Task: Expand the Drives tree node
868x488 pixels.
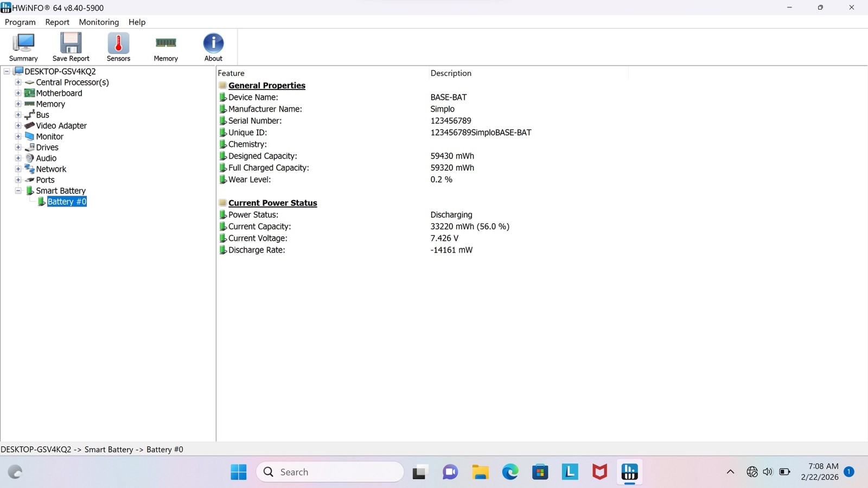Action: click(x=18, y=147)
